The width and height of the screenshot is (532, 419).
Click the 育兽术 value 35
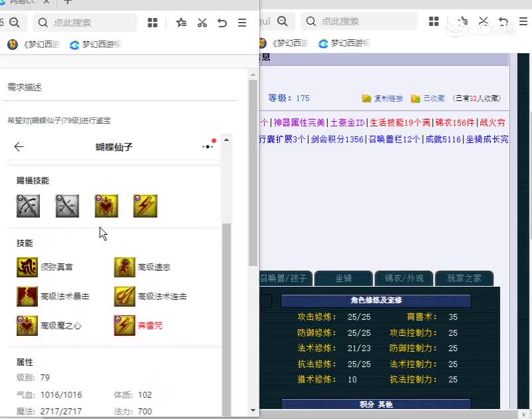[453, 317]
